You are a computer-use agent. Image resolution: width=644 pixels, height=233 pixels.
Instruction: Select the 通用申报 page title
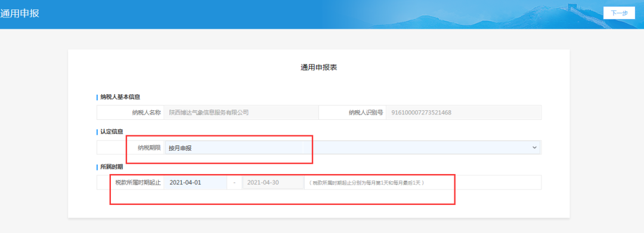pyautogui.click(x=20, y=13)
